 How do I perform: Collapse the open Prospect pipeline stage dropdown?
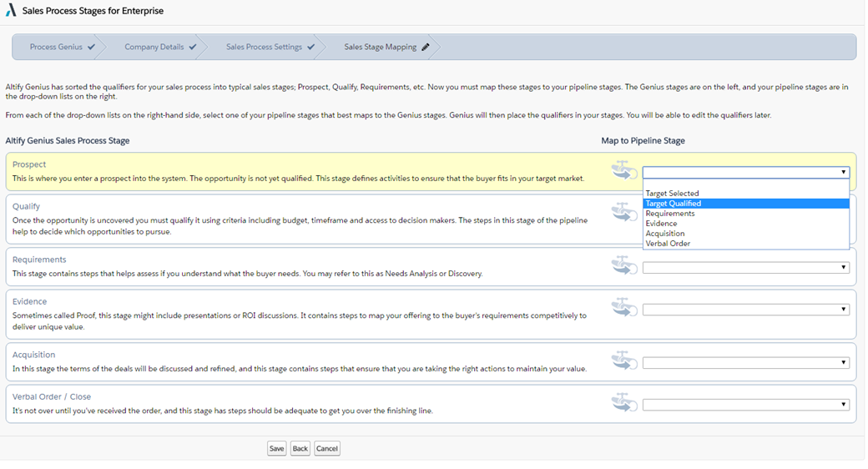[745, 172]
